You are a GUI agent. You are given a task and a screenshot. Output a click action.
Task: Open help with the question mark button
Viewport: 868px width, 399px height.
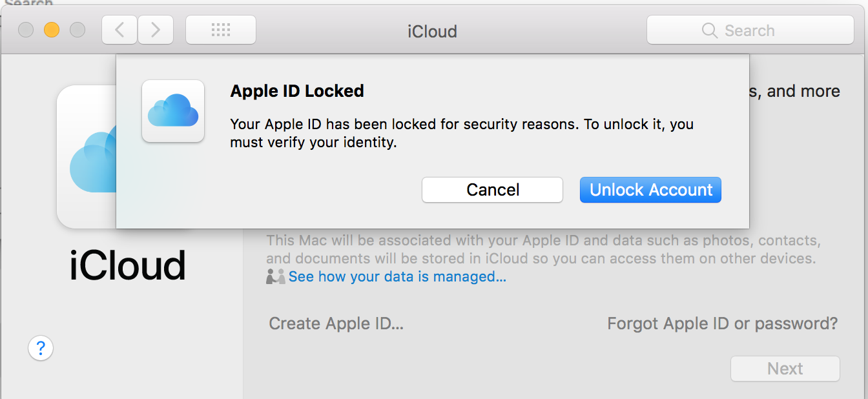pos(41,349)
